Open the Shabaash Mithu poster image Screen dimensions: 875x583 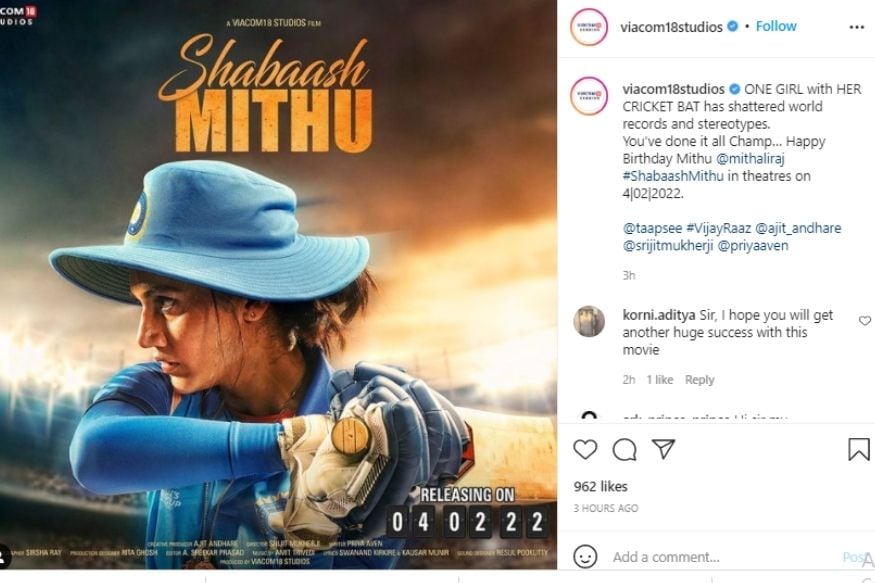278,285
